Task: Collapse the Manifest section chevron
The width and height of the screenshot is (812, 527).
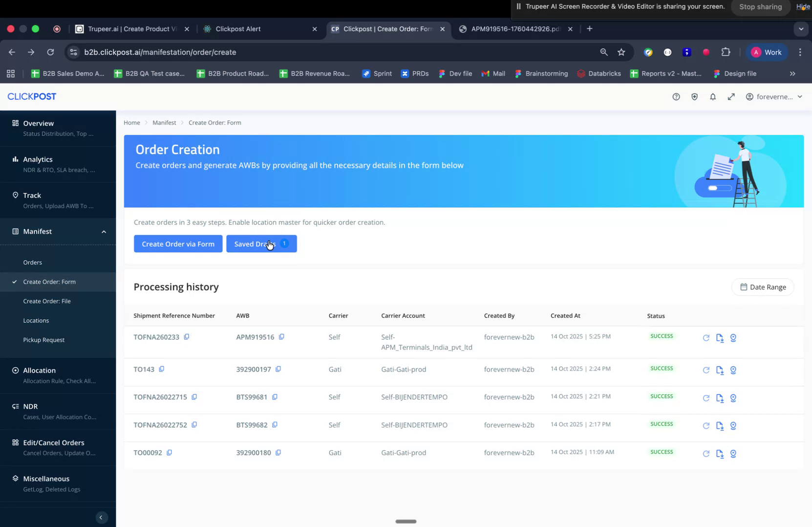Action: tap(104, 231)
